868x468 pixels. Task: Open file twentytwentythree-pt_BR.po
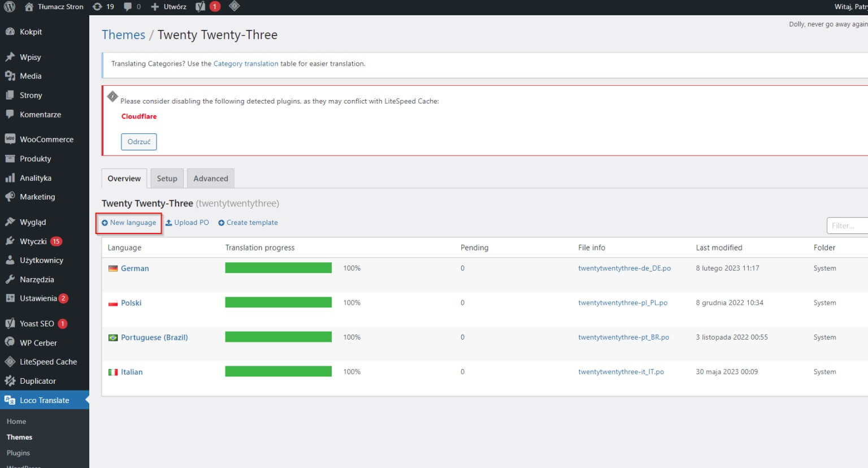click(623, 337)
